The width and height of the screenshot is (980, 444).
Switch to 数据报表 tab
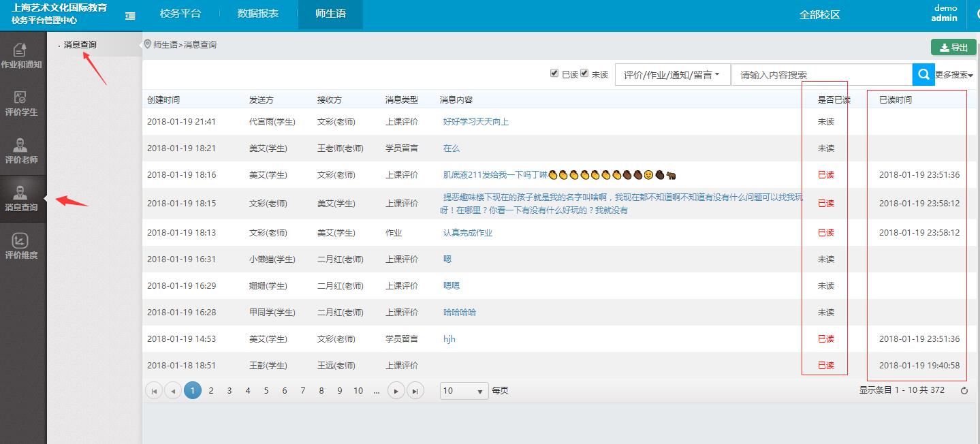point(258,14)
